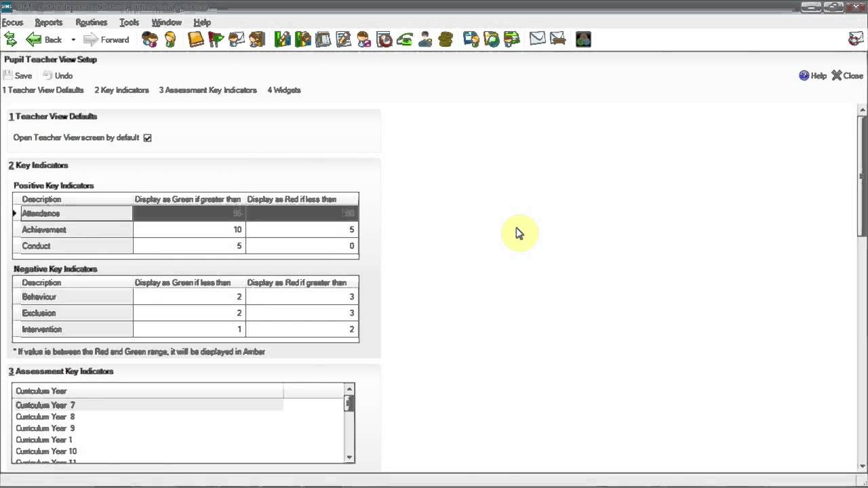Jump to 3 Assessment Key Indicators link
The width and height of the screenshot is (868, 488).
pos(208,90)
